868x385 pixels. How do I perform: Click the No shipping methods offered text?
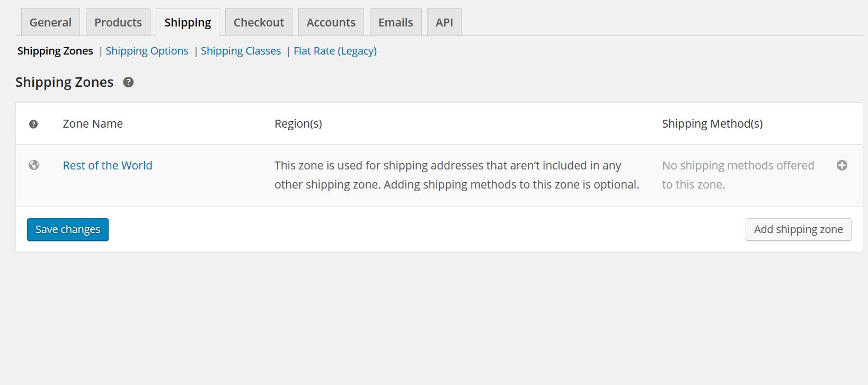738,175
